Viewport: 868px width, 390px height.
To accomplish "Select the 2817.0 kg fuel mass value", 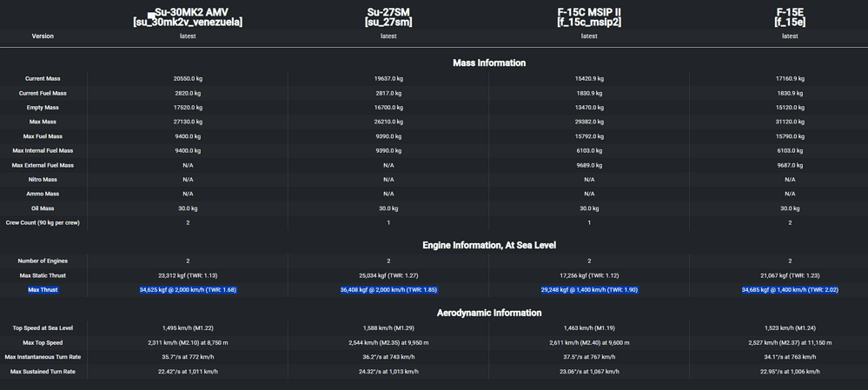I will (x=388, y=93).
